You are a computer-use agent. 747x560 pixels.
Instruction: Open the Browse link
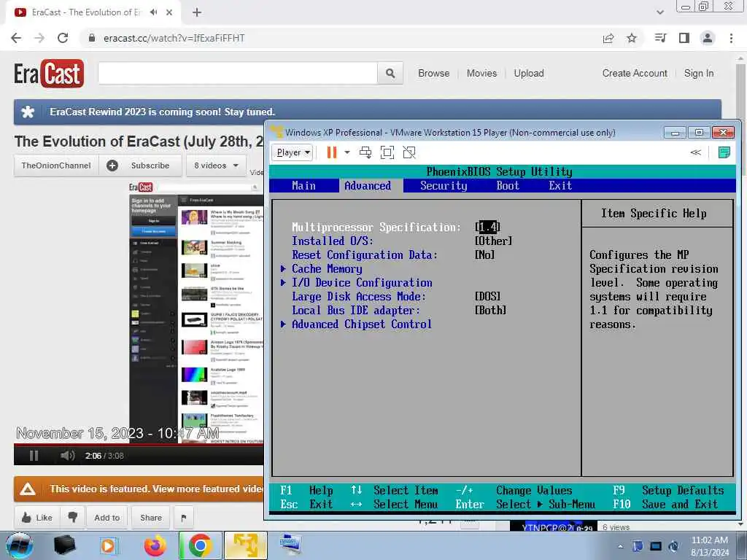pyautogui.click(x=433, y=74)
